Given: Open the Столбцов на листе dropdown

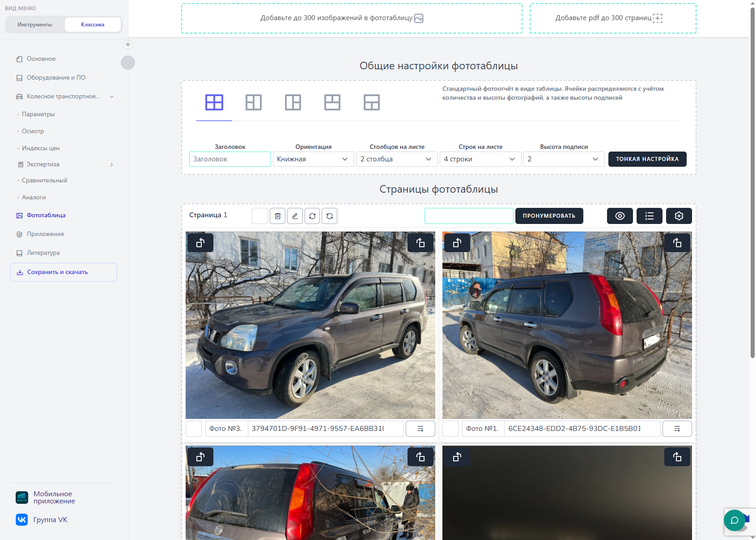Looking at the screenshot, I should click(x=397, y=159).
